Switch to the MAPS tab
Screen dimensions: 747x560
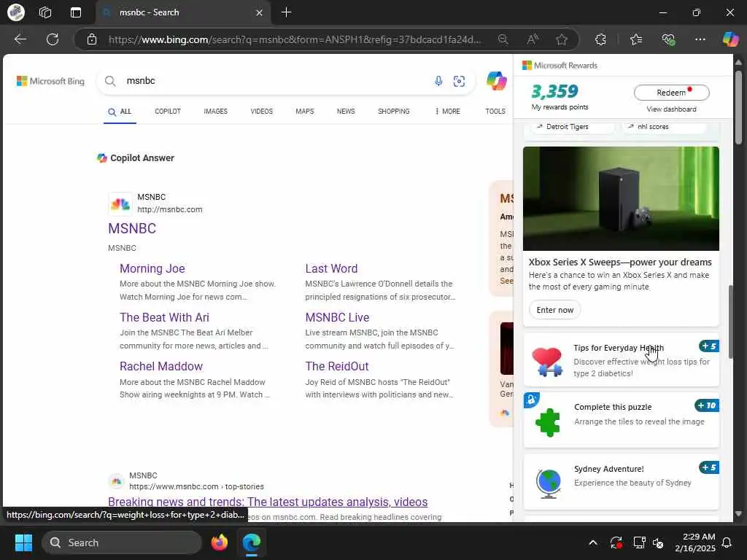click(304, 112)
